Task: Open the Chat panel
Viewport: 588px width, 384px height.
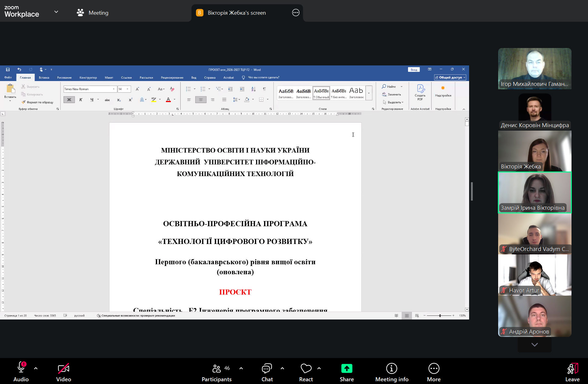Action: coord(267,369)
